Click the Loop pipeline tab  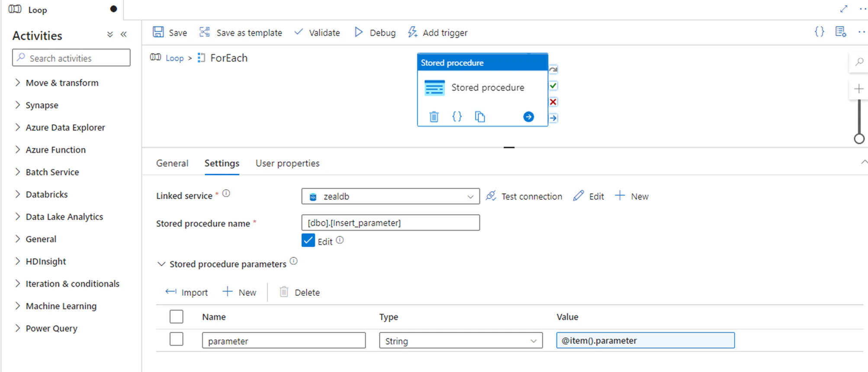click(61, 10)
